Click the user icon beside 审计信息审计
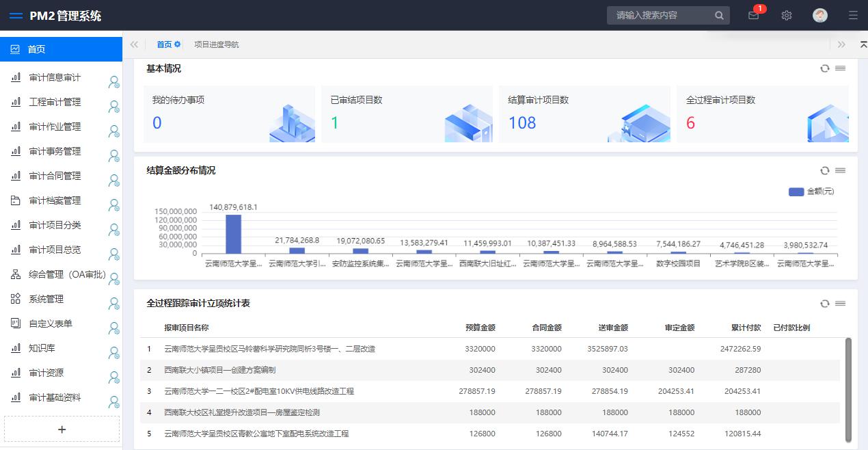868x450 pixels. click(x=113, y=83)
